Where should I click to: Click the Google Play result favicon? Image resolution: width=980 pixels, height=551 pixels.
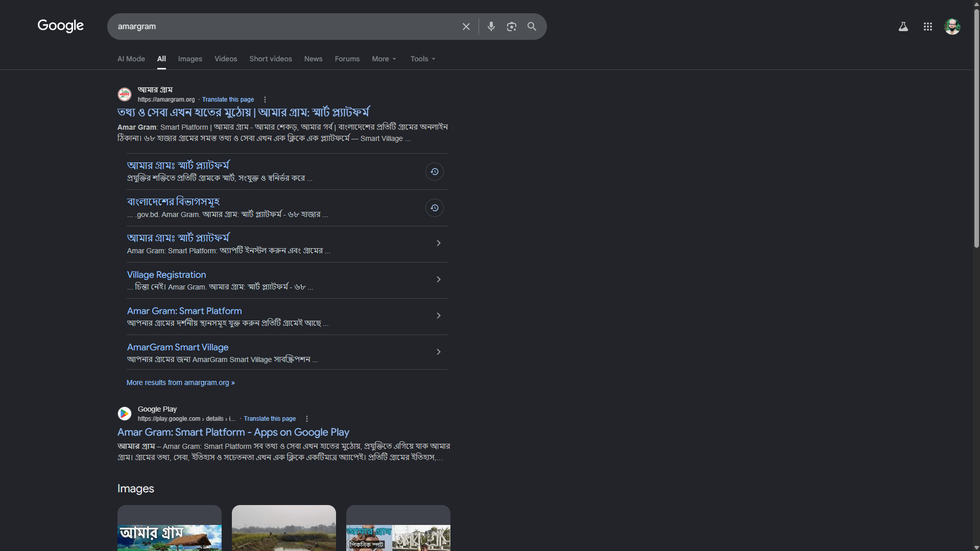pyautogui.click(x=125, y=414)
